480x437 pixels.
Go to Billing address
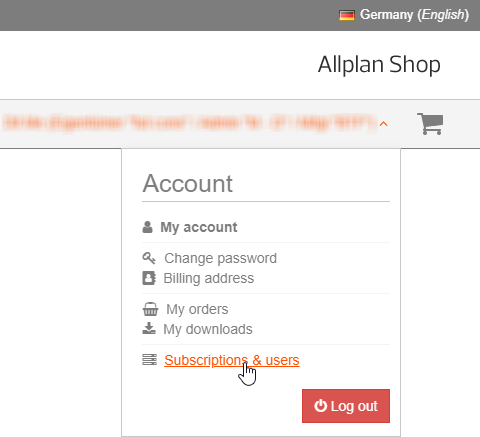point(209,278)
